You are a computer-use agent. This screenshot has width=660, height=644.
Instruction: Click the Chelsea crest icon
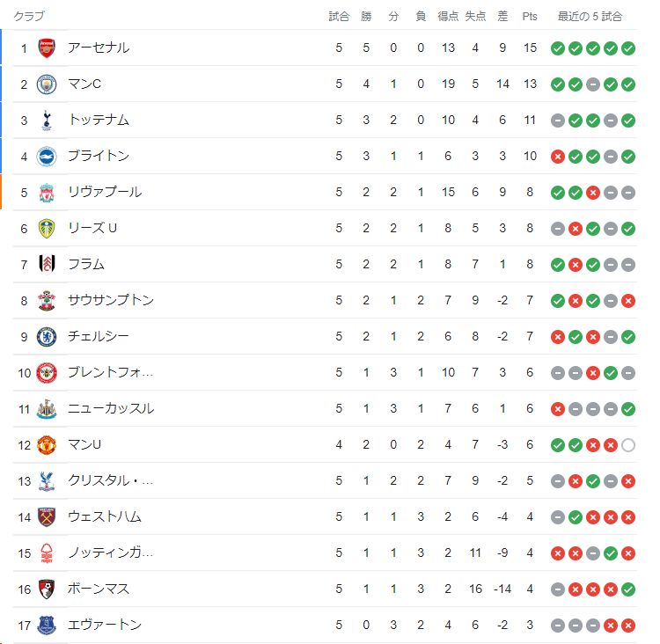click(x=47, y=336)
